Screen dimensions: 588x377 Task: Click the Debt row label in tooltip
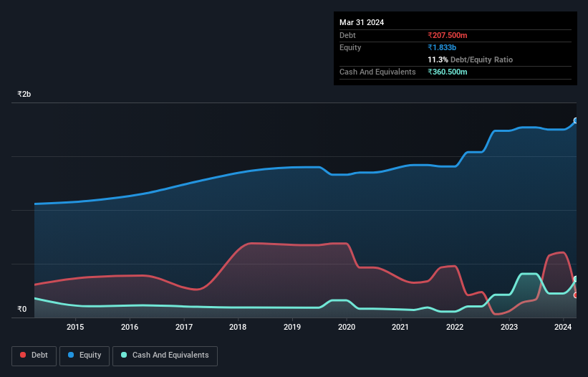347,35
